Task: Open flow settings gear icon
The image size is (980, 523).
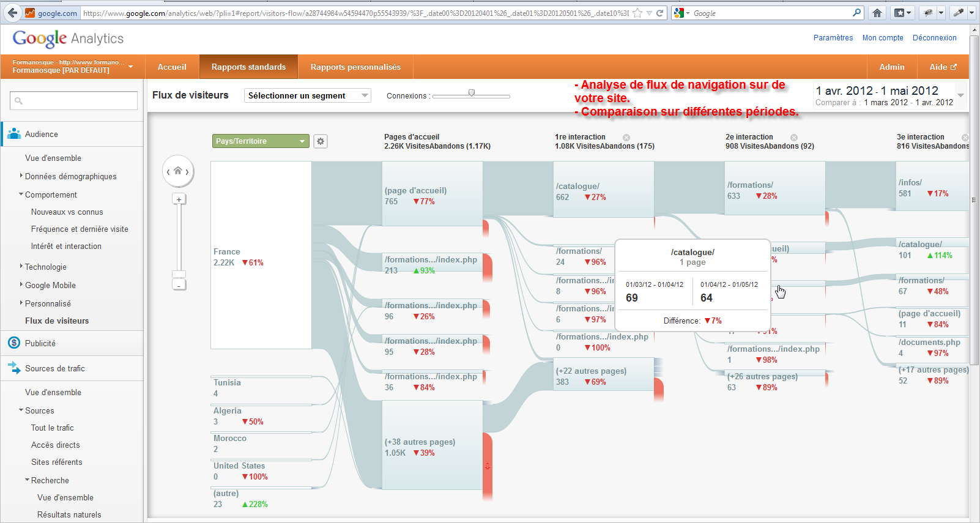Action: pos(321,141)
